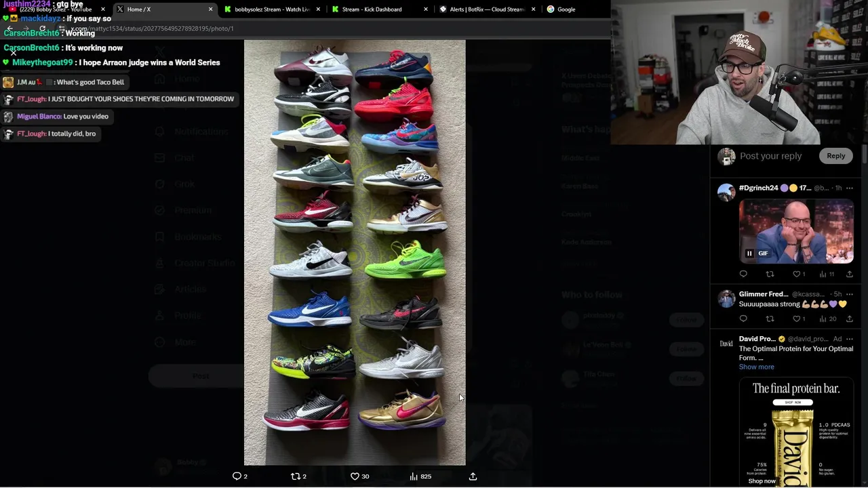
Task: Share #Dgrinch24's GIF comment
Action: point(850,274)
